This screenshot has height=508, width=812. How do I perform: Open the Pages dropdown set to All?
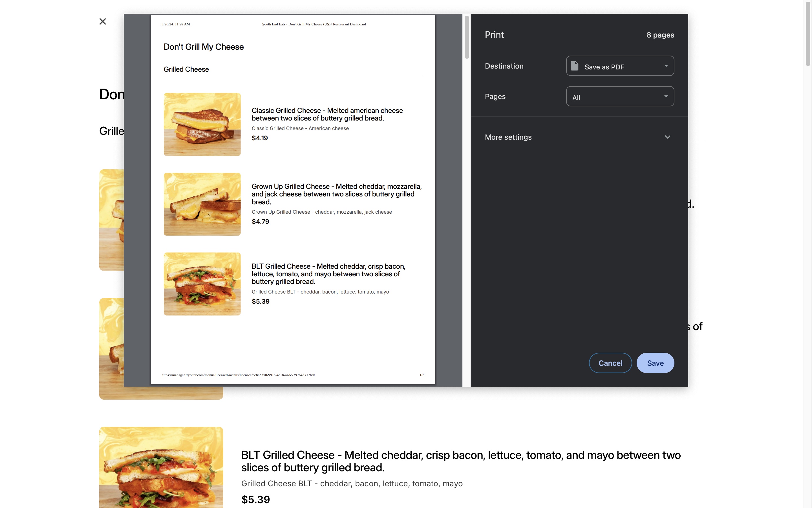[620, 97]
